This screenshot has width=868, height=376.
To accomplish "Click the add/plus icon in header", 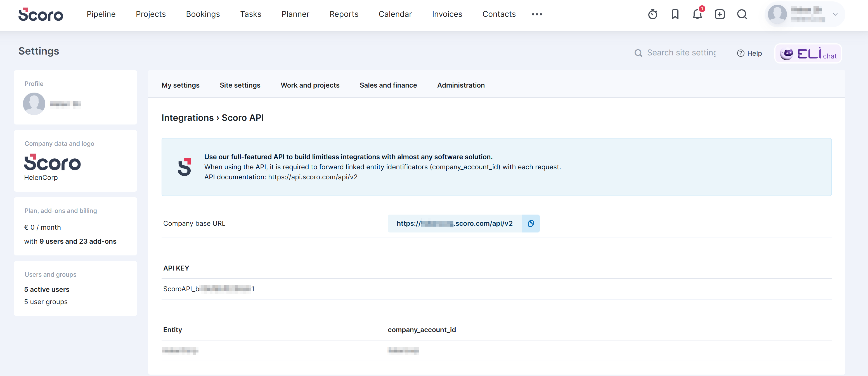I will click(x=719, y=14).
